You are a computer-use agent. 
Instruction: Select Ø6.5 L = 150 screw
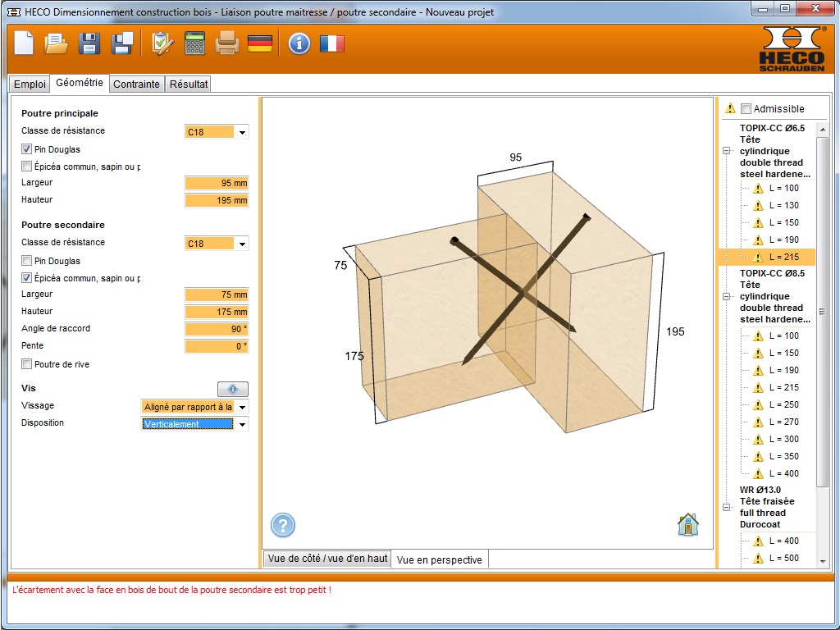(x=783, y=222)
